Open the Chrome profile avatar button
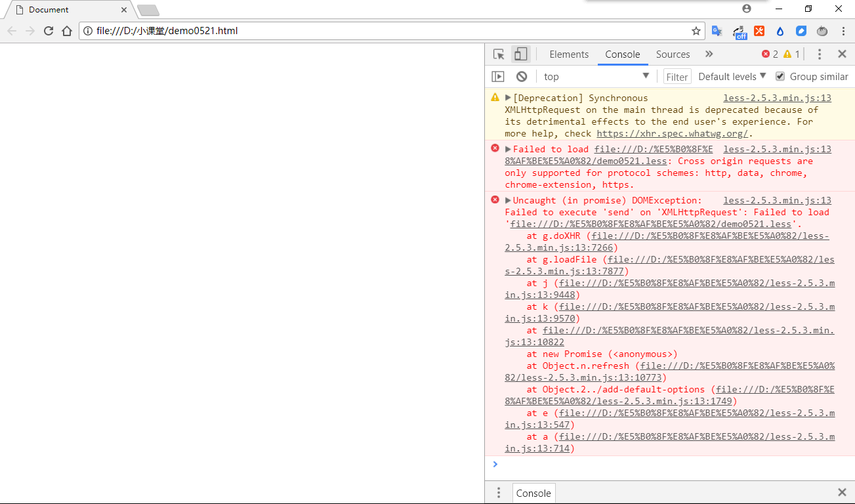The width and height of the screenshot is (855, 504). click(747, 9)
